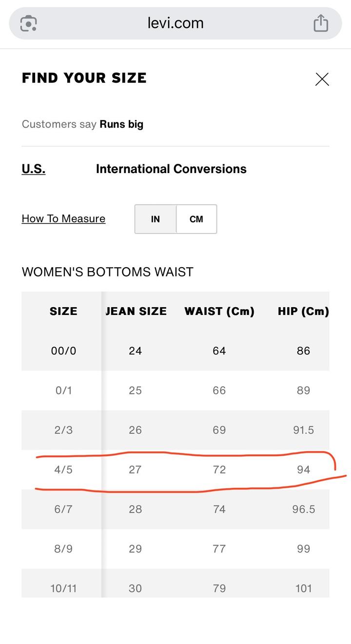Tap the 10/11 size cell
This screenshot has width=351, height=644.
point(63,588)
